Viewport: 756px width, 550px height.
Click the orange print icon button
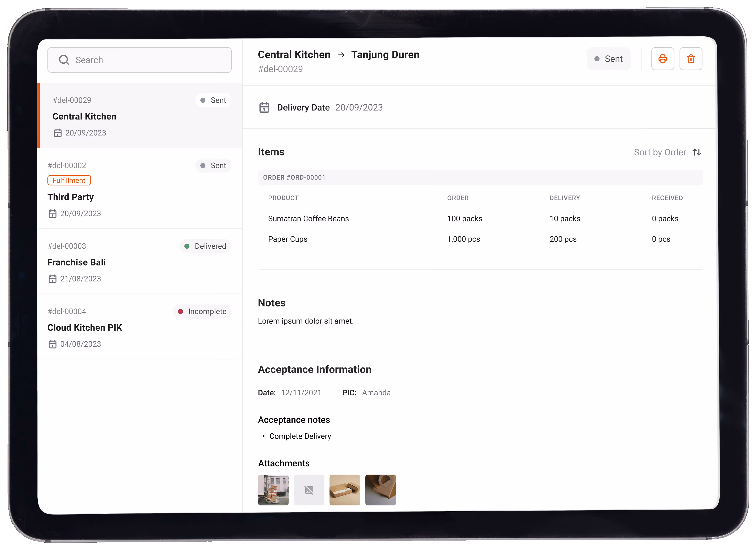(x=662, y=59)
